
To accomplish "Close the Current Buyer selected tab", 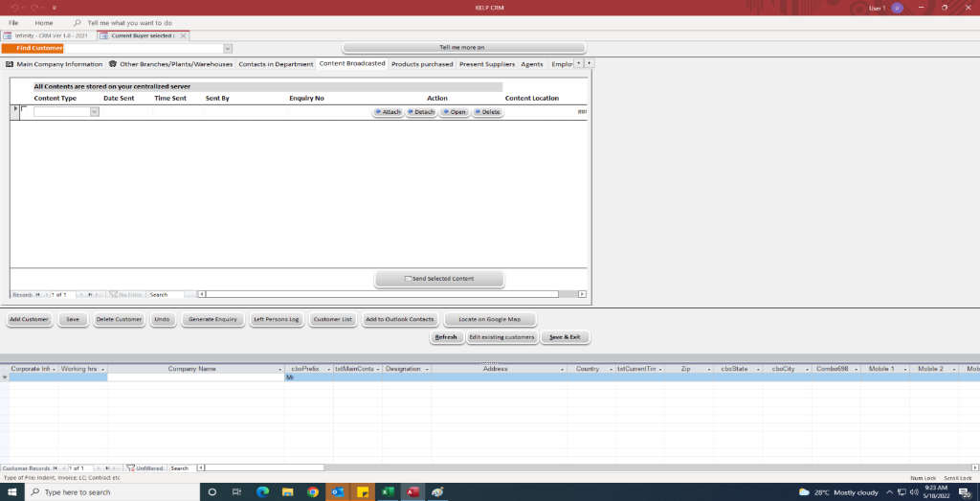I will (x=184, y=35).
